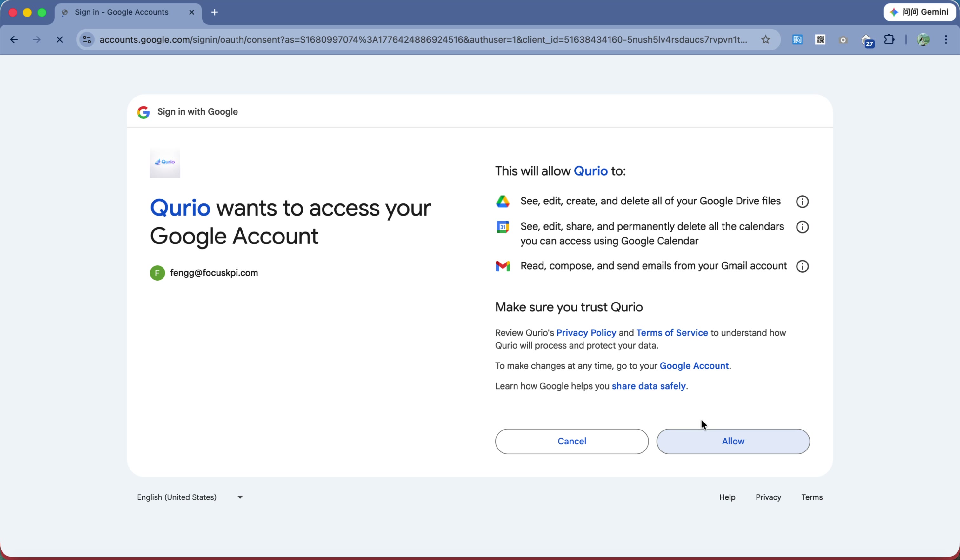Image resolution: width=960 pixels, height=560 pixels.
Task: Open the Gemini assistant in the toolbar
Action: click(x=920, y=12)
